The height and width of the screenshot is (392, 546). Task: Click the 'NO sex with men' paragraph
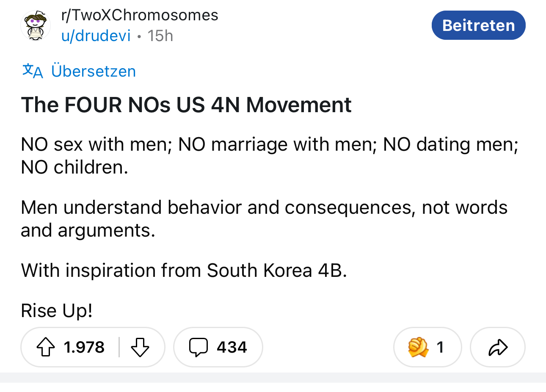tap(269, 156)
